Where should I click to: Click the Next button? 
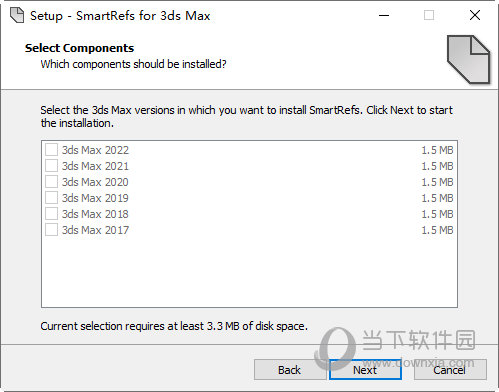click(365, 370)
